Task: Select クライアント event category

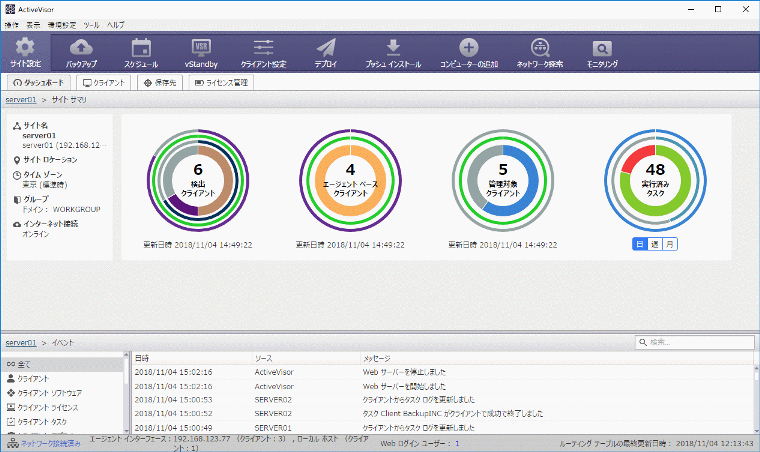Action: pyautogui.click(x=62, y=378)
